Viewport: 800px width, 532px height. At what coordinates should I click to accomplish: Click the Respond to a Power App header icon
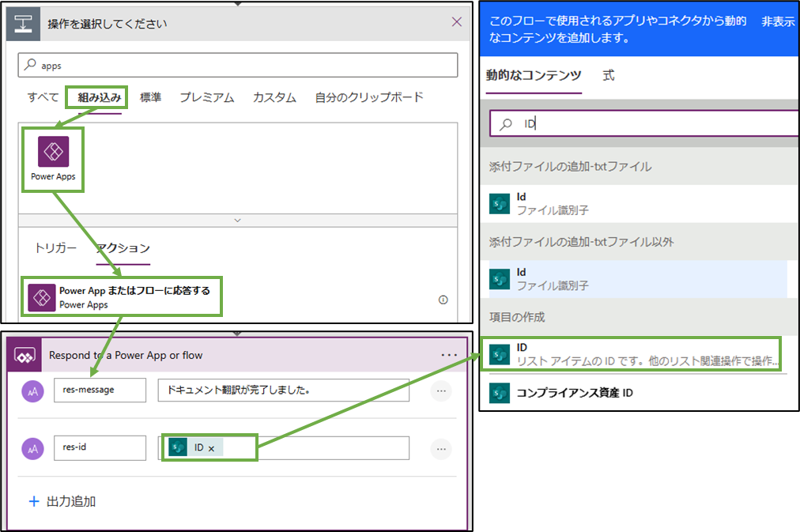(25, 355)
